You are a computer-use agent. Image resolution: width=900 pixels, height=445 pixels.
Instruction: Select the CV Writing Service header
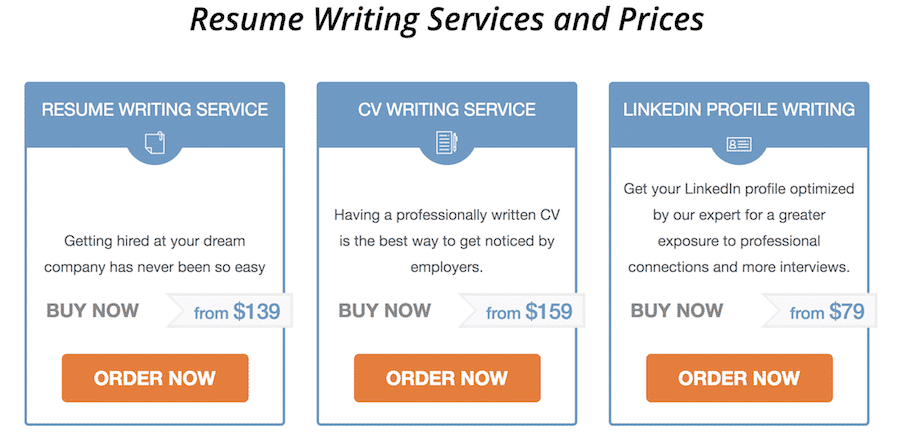click(446, 109)
